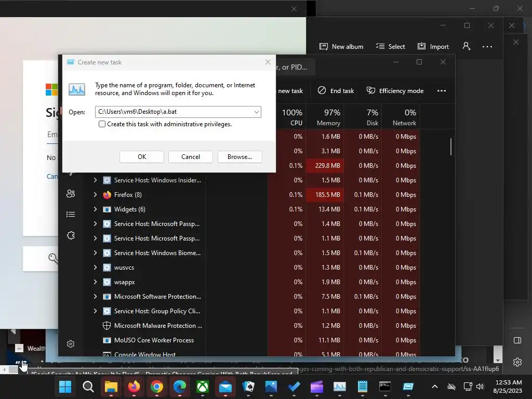Open the Details page in Task Manager sidebar
Viewport: 532px width, 399px height.
71,215
